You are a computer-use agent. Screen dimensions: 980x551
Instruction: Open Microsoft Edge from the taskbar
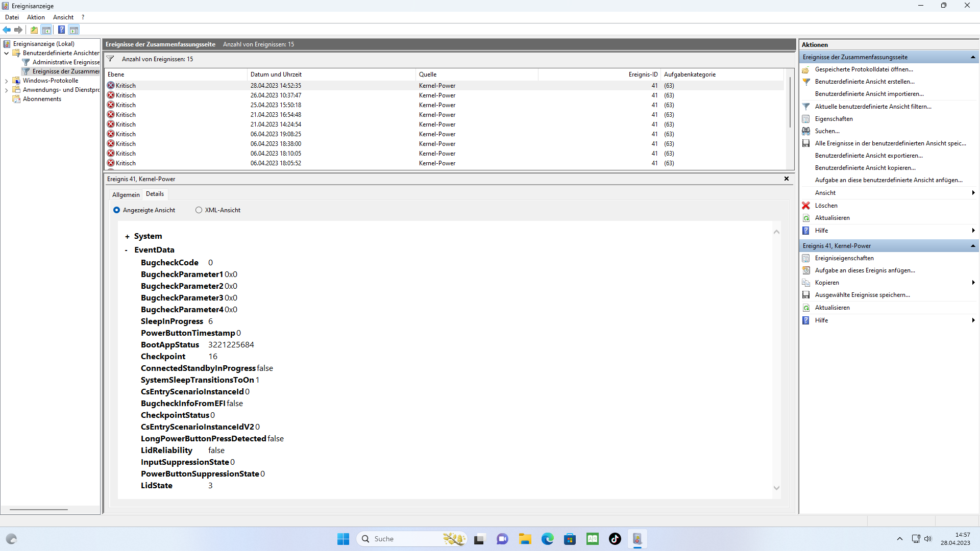547,539
